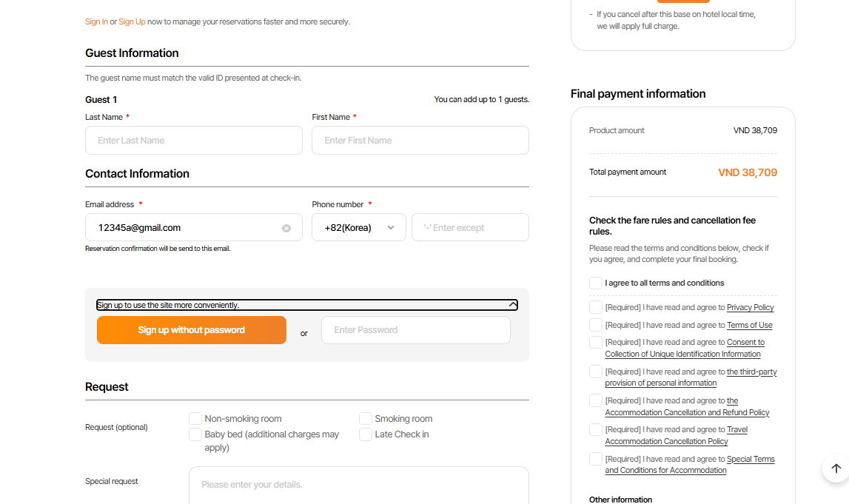Click the Enter Password field
Image resolution: width=849 pixels, height=504 pixels.
coord(416,330)
